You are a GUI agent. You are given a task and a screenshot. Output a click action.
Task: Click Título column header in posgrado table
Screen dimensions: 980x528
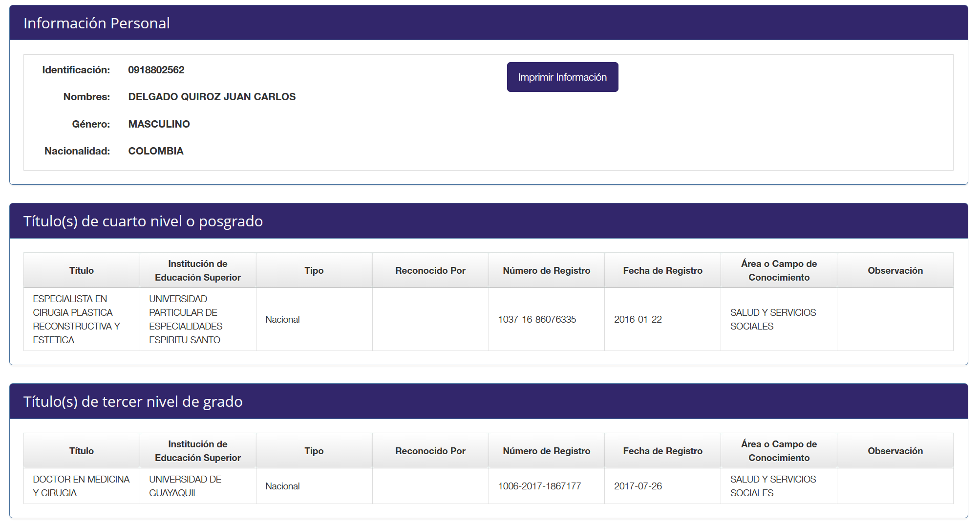[82, 270]
